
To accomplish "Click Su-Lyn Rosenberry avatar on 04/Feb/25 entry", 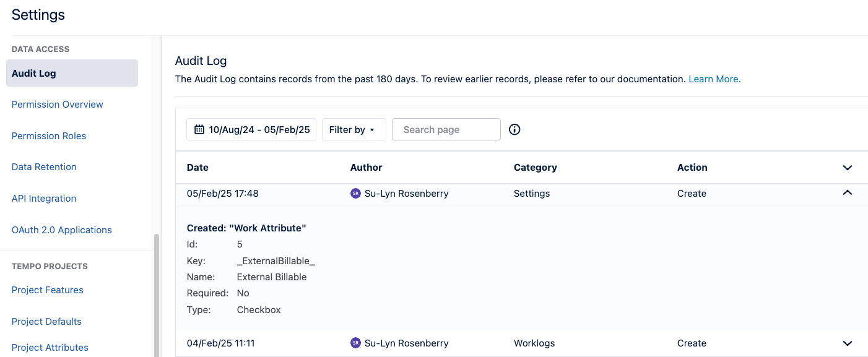I will tap(355, 343).
